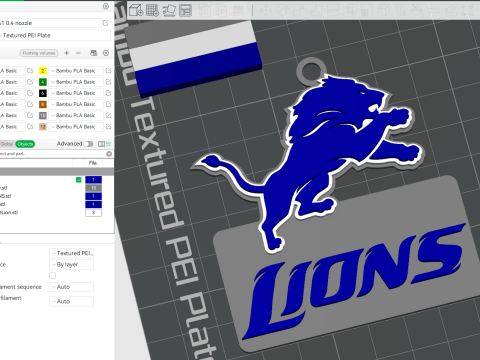Viewport: 480px width, 360px height.
Task: Clear the object search field
Action: 109,154
